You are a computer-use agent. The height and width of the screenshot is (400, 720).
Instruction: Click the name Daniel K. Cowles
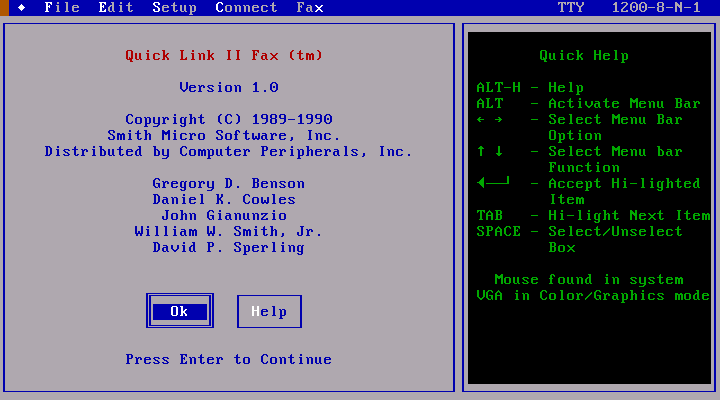(224, 200)
